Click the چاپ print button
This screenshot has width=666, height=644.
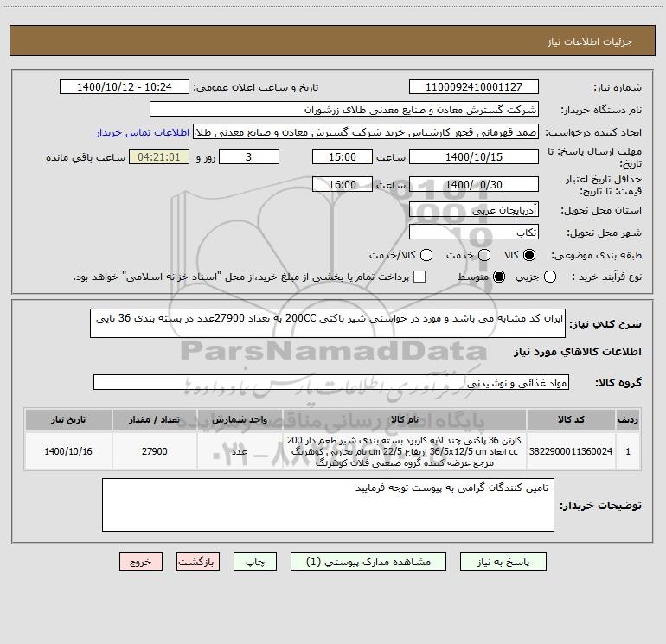click(x=255, y=562)
